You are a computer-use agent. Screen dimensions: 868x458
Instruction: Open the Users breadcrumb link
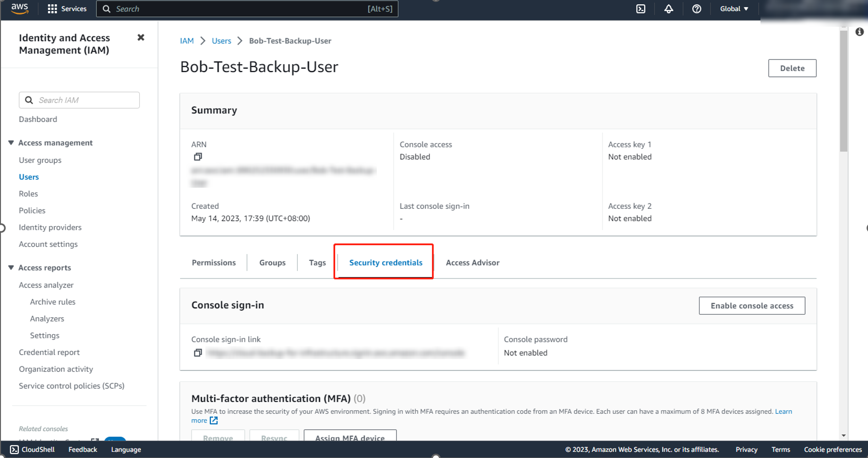221,41
